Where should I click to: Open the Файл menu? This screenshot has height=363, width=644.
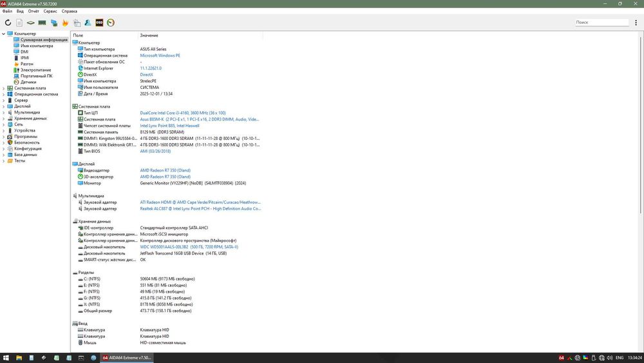click(7, 11)
